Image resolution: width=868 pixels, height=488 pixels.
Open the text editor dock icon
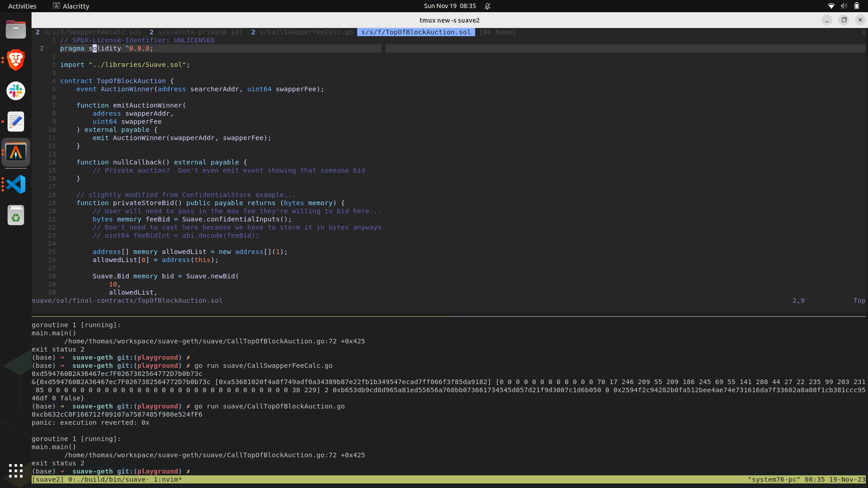(16, 122)
